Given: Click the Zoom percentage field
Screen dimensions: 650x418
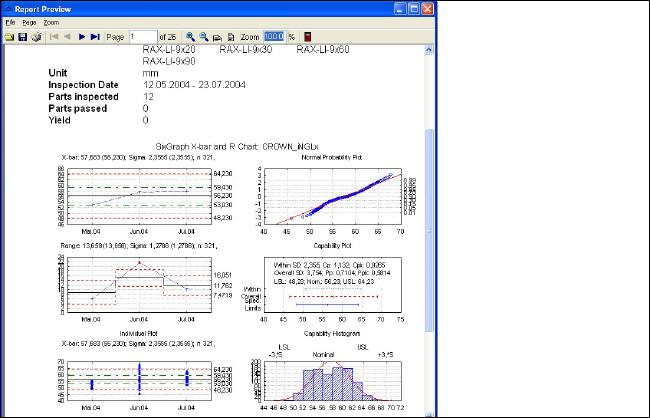Looking at the screenshot, I should 273,36.
